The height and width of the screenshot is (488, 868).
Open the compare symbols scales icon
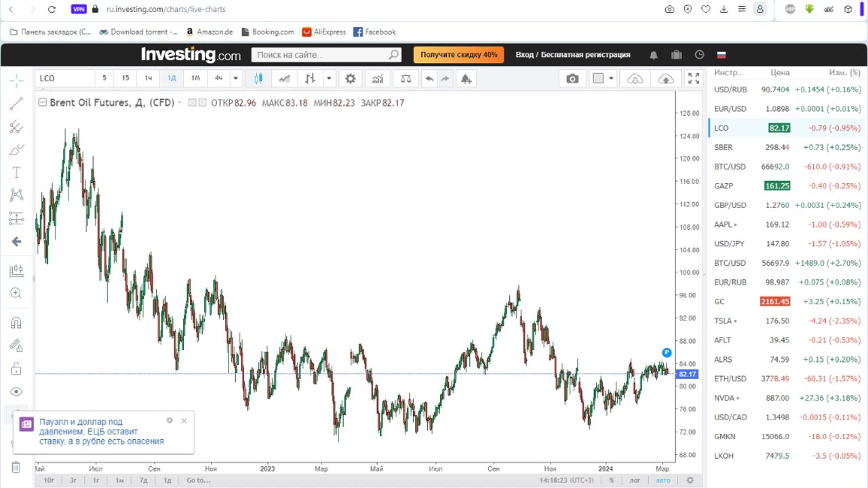click(x=406, y=79)
